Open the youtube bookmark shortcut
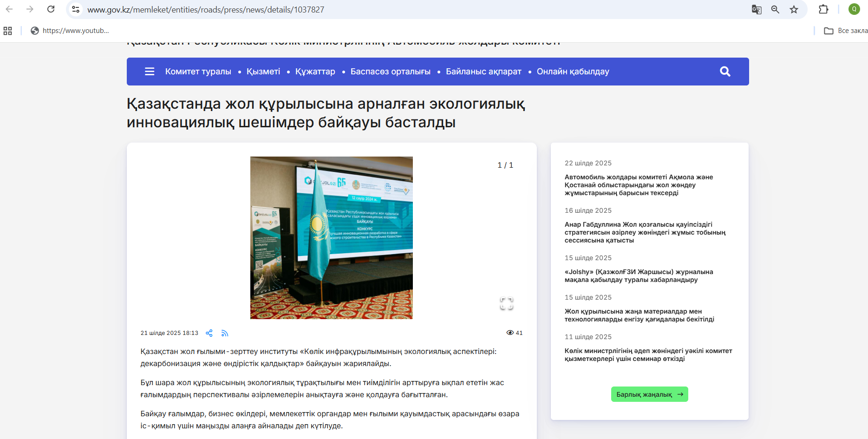The height and width of the screenshot is (439, 868). coord(70,31)
